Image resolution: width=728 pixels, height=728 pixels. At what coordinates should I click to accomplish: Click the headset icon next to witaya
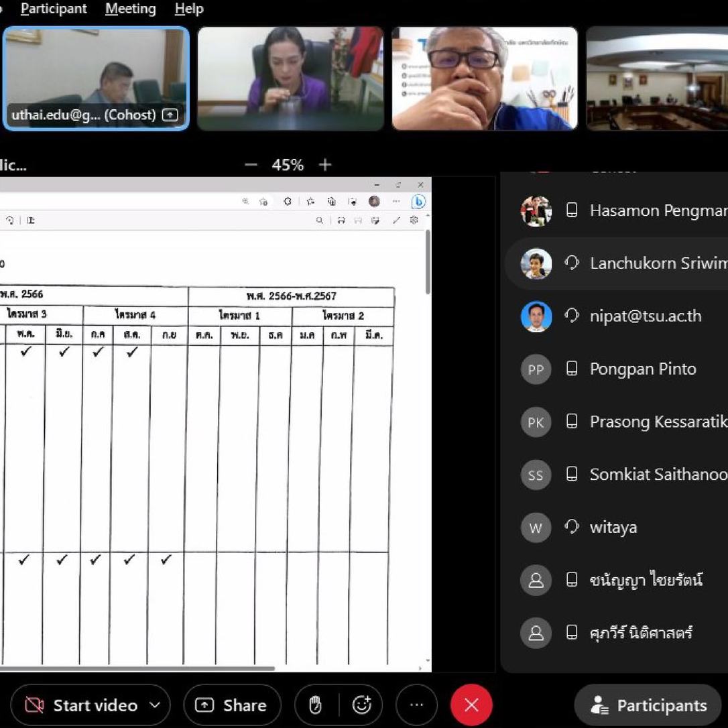[572, 526]
